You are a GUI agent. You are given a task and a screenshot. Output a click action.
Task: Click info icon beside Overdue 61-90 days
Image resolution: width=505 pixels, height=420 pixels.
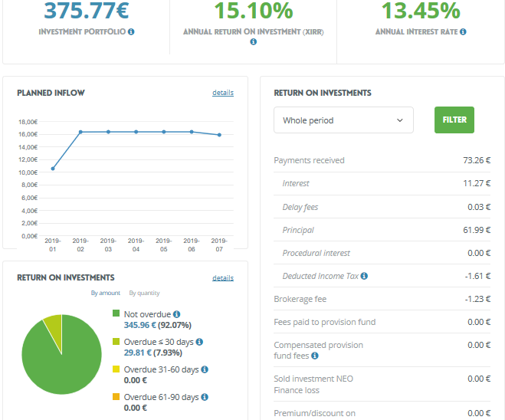(204, 397)
